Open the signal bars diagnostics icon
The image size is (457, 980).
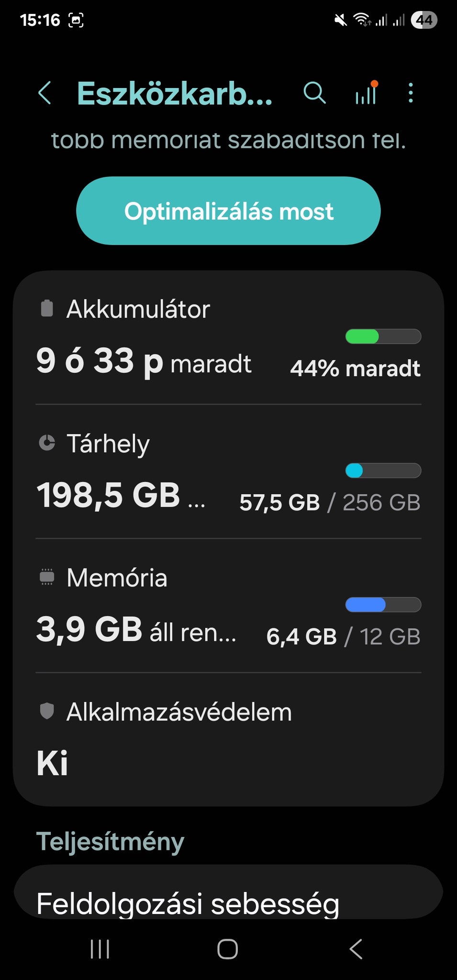coord(367,93)
